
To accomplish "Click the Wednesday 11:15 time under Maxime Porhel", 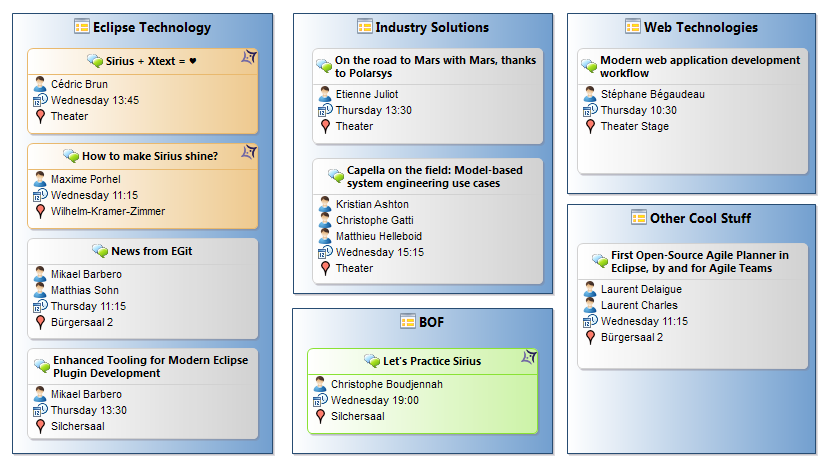I will click(94, 195).
